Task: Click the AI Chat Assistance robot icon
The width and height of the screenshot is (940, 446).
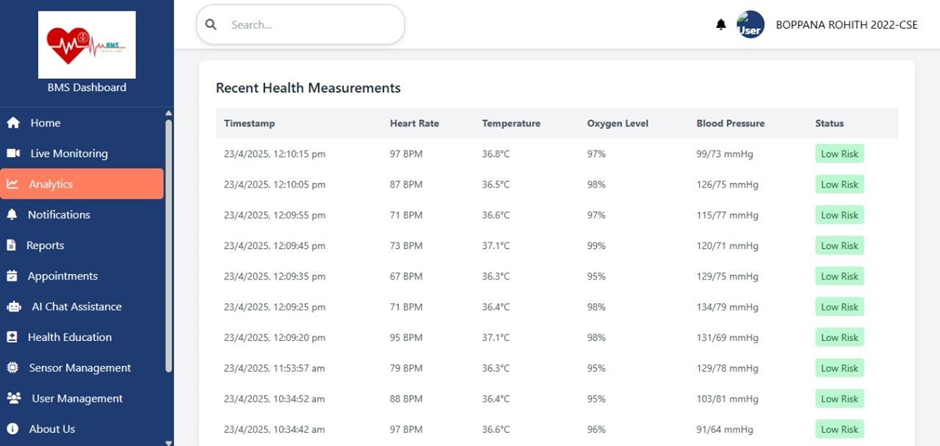Action: pyautogui.click(x=13, y=307)
